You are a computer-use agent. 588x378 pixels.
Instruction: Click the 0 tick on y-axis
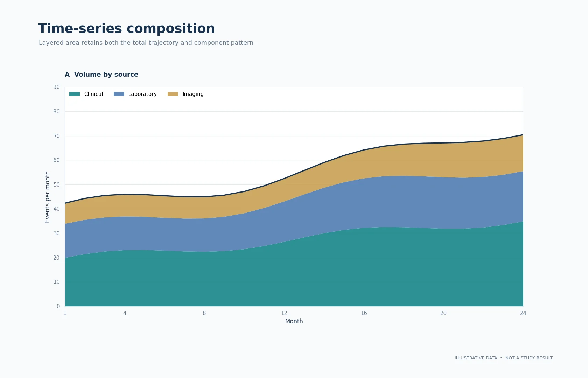pyautogui.click(x=58, y=306)
